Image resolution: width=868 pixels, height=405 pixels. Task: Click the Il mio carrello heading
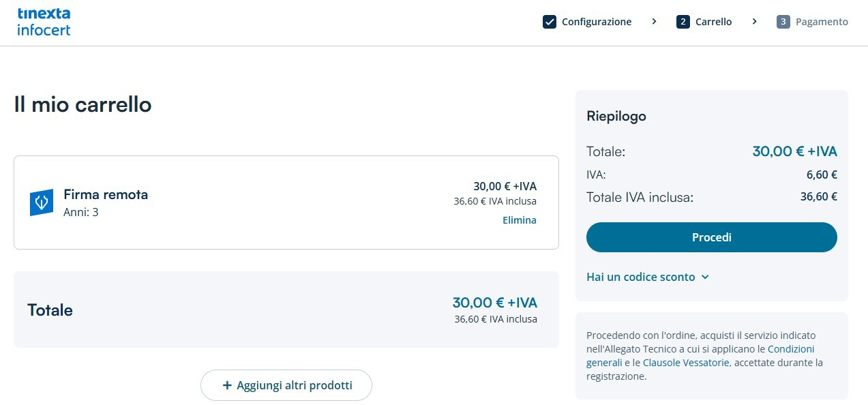click(x=83, y=105)
